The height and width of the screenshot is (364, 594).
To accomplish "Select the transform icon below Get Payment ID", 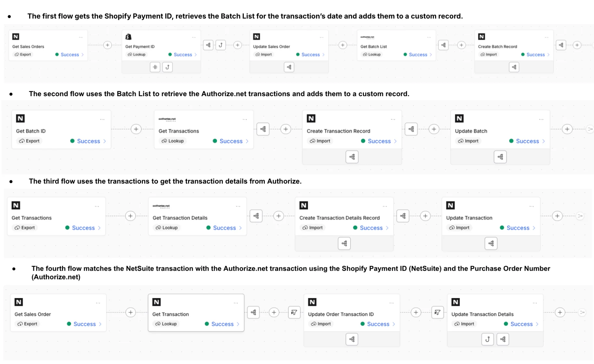I will pyautogui.click(x=155, y=67).
